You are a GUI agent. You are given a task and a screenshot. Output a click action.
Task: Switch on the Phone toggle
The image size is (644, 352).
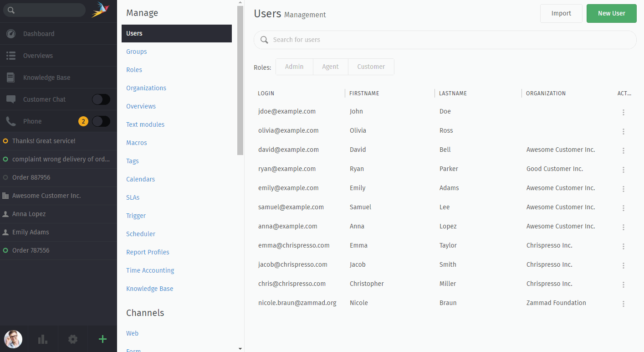(x=101, y=121)
